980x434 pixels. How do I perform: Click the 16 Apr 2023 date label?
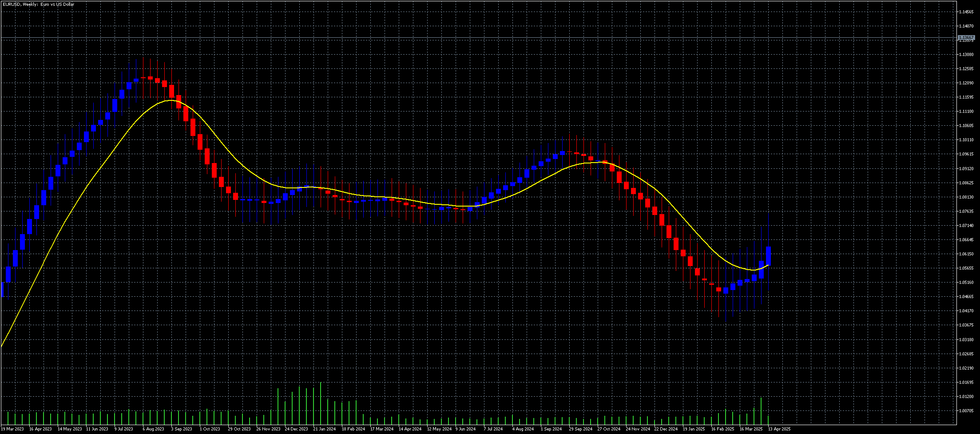pos(40,430)
